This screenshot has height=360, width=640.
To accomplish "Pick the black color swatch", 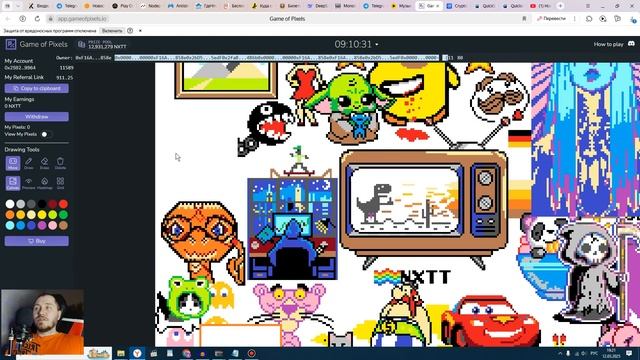I will coord(42,204).
